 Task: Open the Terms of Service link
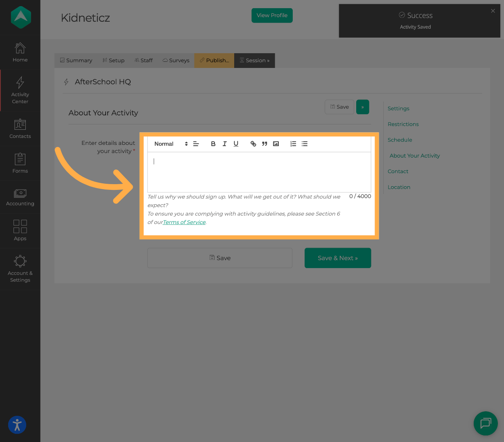coord(184,222)
